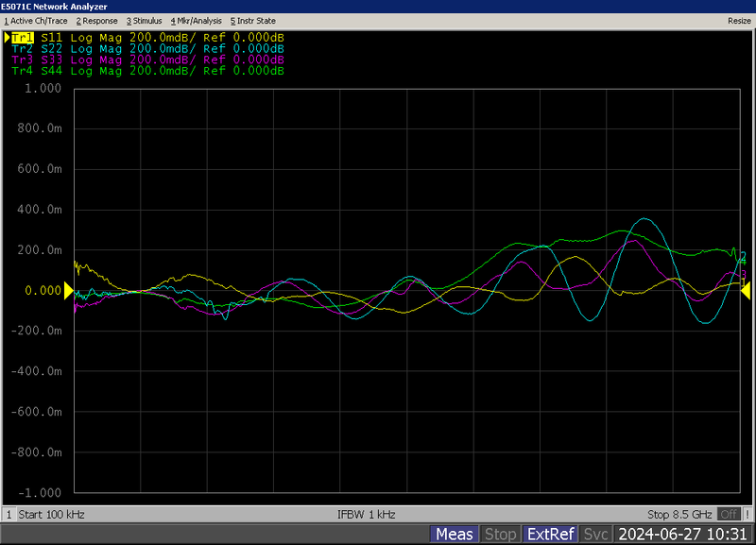
Task: Click the Resize button at top right
Action: click(x=739, y=20)
